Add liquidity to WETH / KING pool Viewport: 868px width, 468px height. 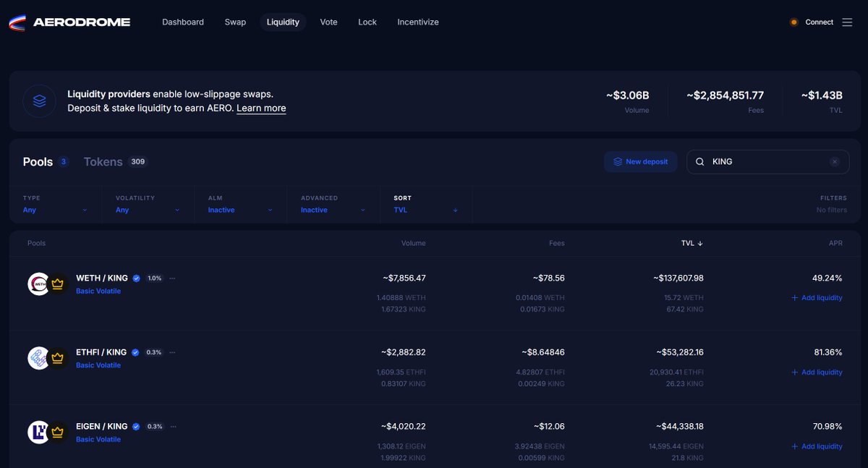pos(817,298)
